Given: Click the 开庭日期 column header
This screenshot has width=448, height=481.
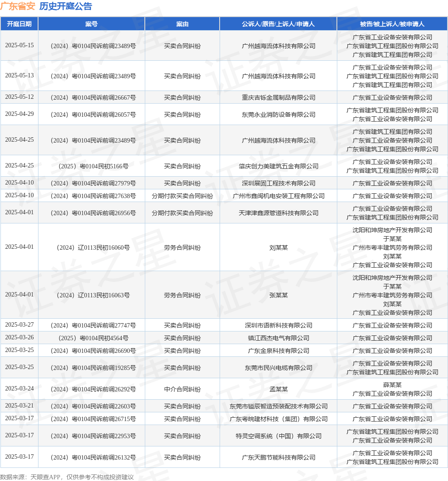Looking at the screenshot, I should [x=19, y=24].
